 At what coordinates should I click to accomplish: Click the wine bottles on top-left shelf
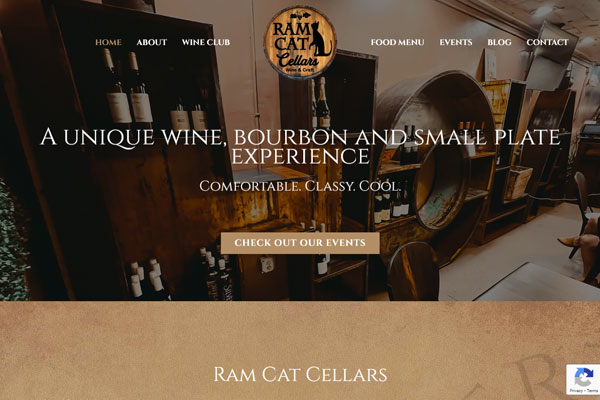126,86
